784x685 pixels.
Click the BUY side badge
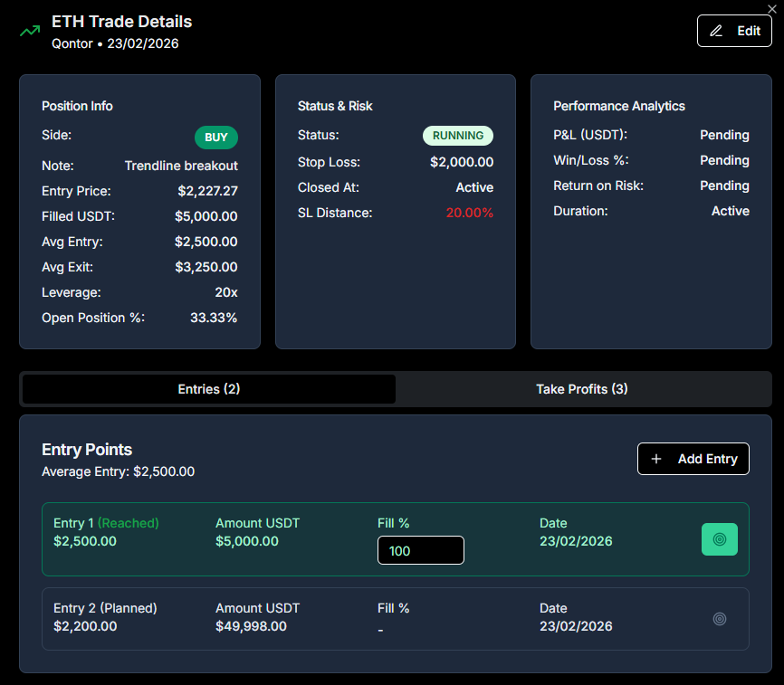point(215,138)
